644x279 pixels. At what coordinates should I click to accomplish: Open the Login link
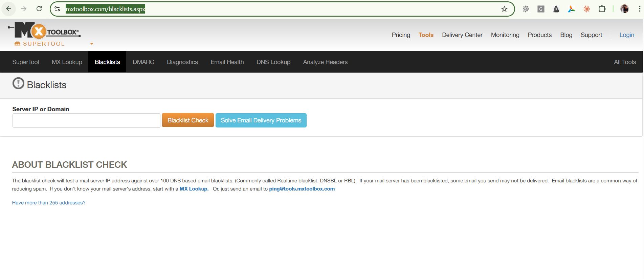tap(626, 35)
